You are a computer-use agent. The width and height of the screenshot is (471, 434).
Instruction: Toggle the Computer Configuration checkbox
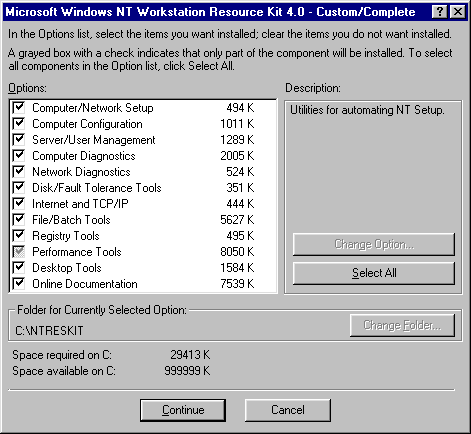19,124
